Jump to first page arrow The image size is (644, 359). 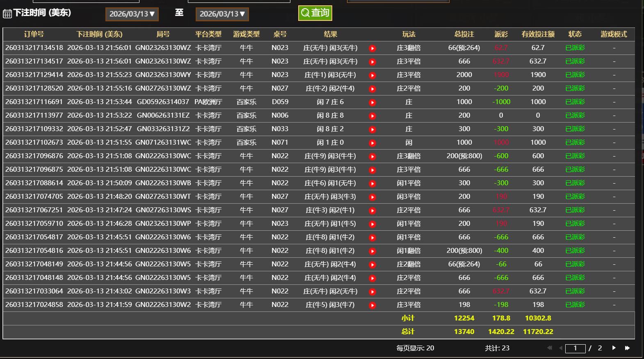click(549, 348)
